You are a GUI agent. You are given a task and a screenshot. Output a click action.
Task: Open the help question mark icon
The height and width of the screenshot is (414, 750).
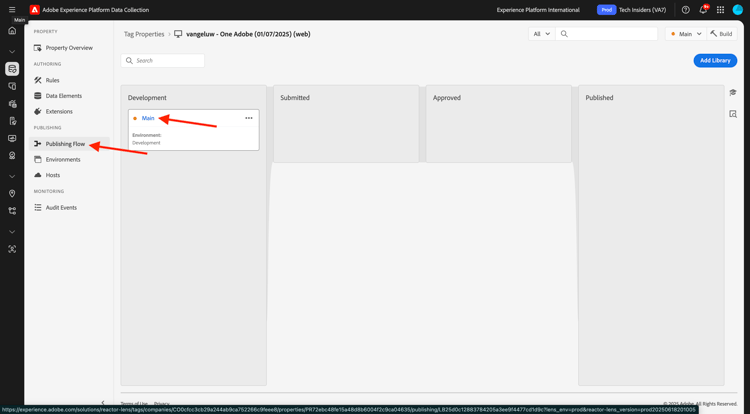click(x=685, y=10)
